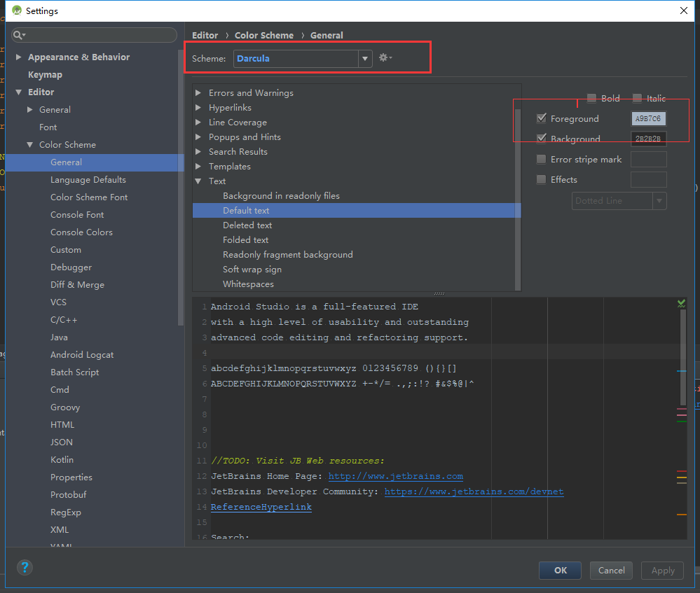Click the Error stripe mark color box
700x593 pixels.
tap(649, 160)
